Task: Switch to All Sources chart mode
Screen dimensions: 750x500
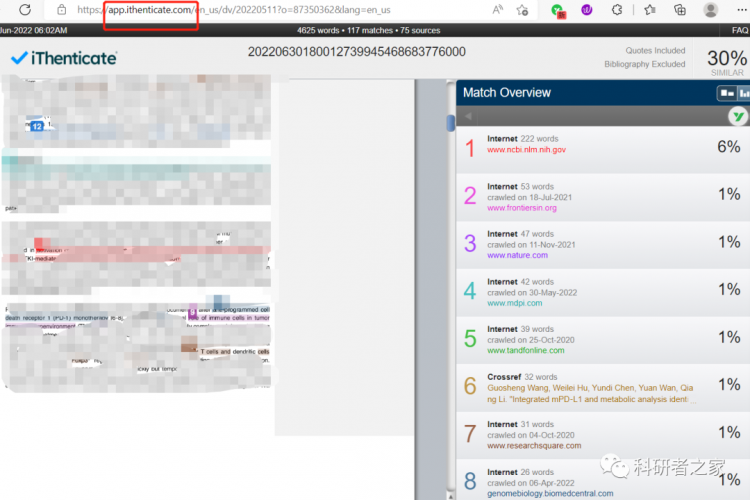Action: pos(744,93)
